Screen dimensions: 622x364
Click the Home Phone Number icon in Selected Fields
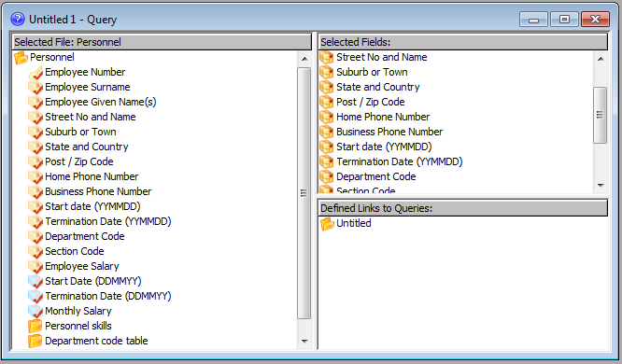[x=327, y=117]
